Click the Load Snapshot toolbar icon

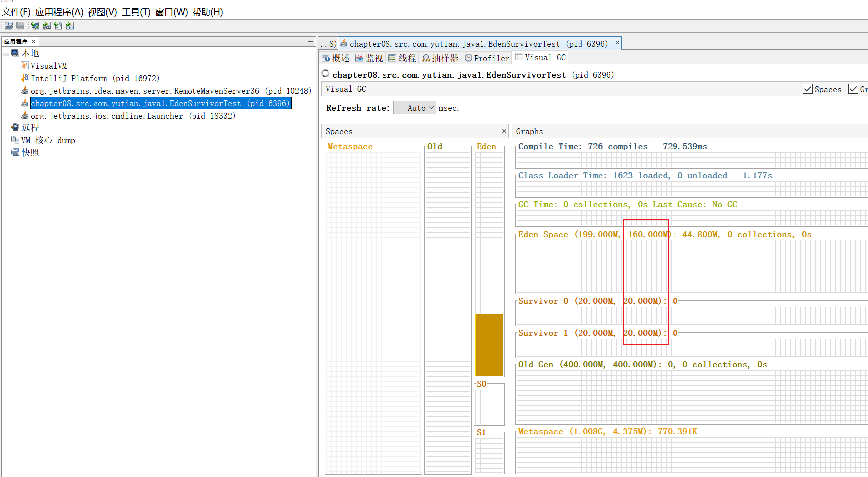(9, 26)
